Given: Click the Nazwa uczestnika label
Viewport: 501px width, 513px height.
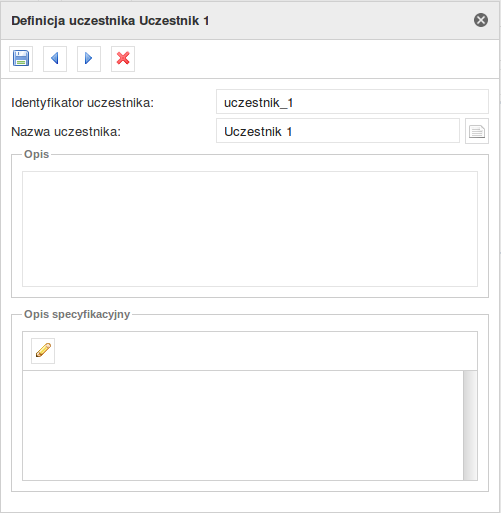Looking at the screenshot, I should 66,132.
